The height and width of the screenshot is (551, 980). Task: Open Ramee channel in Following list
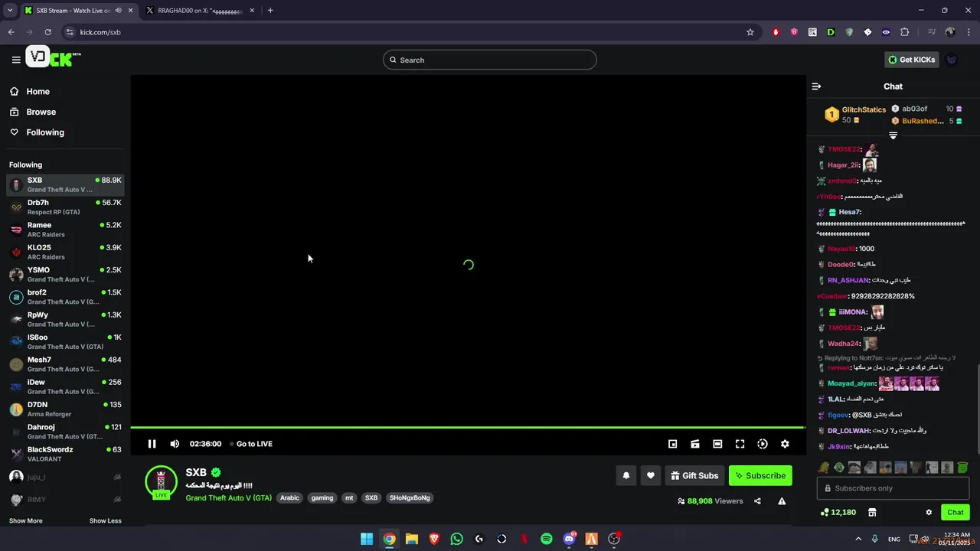coord(65,230)
